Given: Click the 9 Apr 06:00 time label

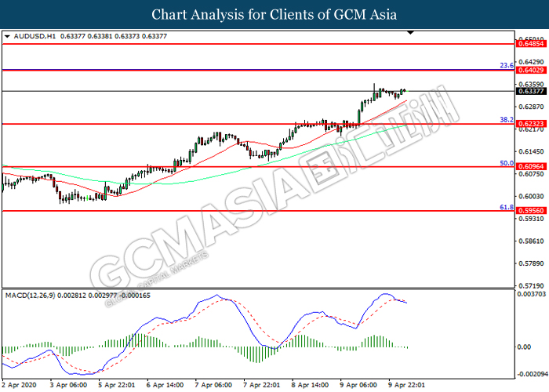Looking at the screenshot, I should [x=358, y=385].
